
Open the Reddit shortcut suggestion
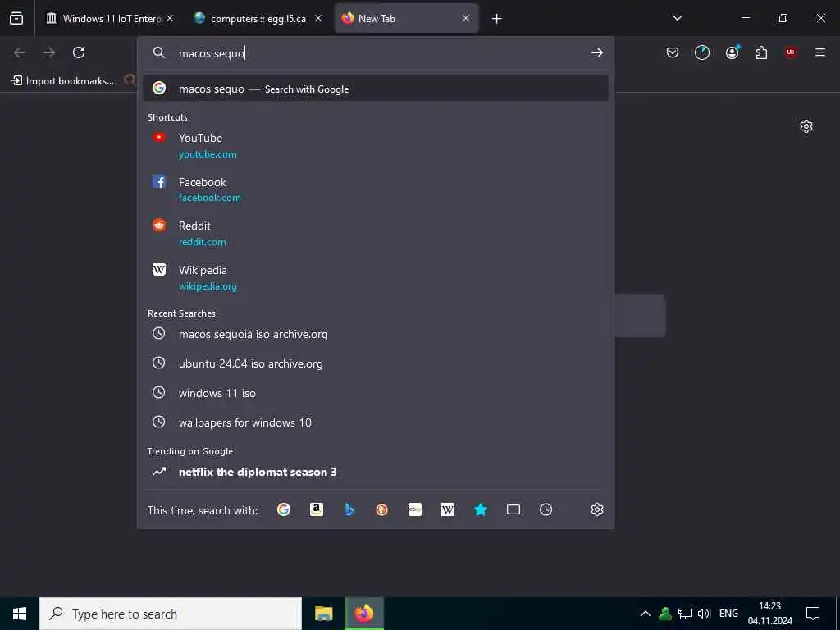[376, 234]
